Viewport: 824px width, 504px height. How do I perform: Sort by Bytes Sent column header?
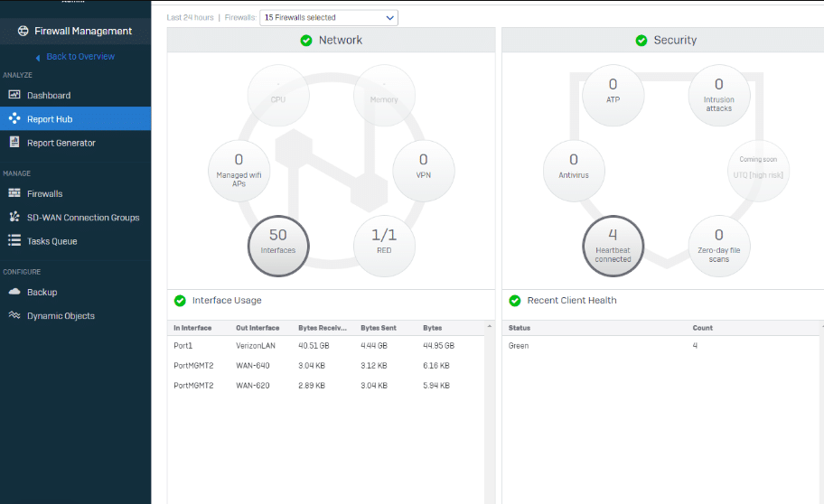pyautogui.click(x=379, y=328)
